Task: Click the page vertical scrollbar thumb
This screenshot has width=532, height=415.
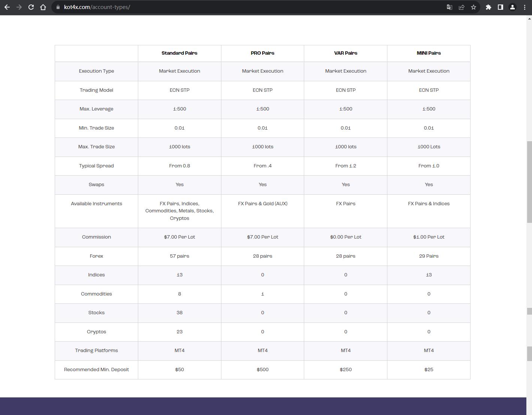Action: [x=529, y=182]
